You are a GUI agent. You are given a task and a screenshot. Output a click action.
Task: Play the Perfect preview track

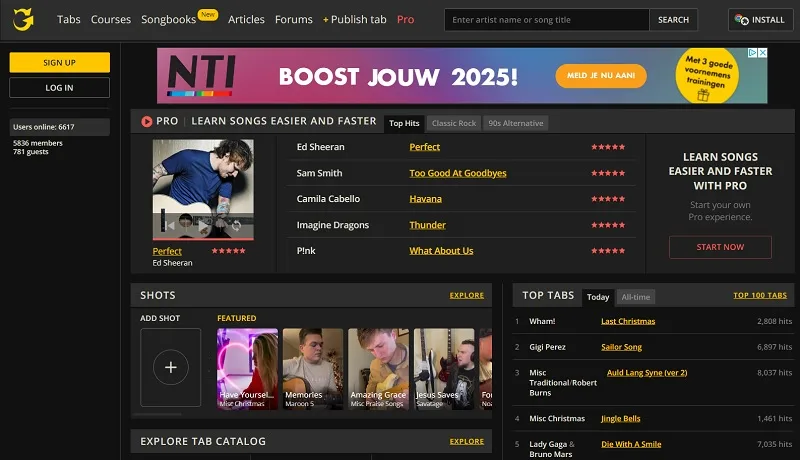[204, 225]
